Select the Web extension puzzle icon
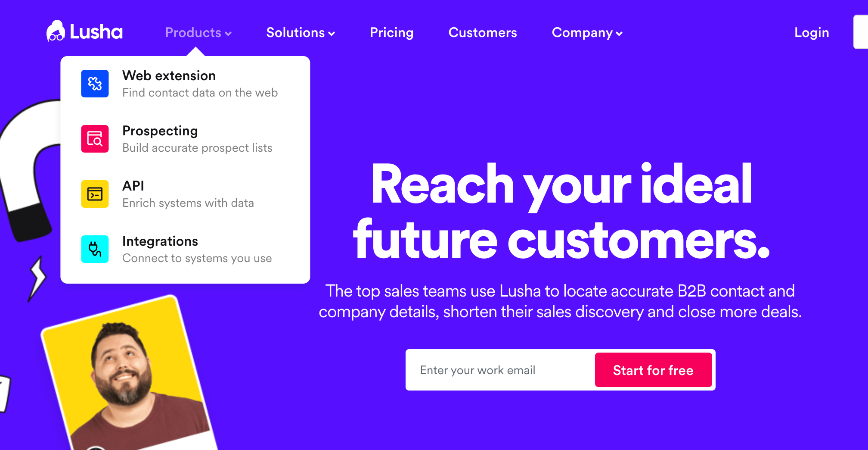The height and width of the screenshot is (450, 868). 94,83
